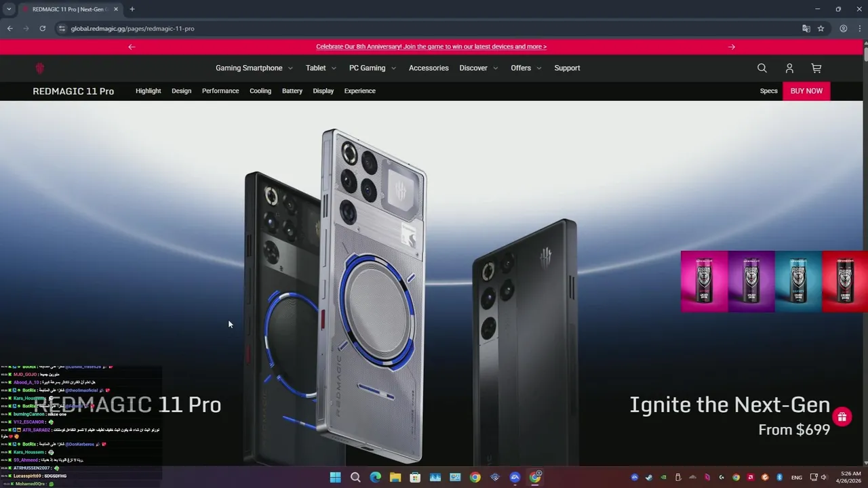Click the translate page icon in address bar
This screenshot has width=868, height=488.
click(806, 28)
